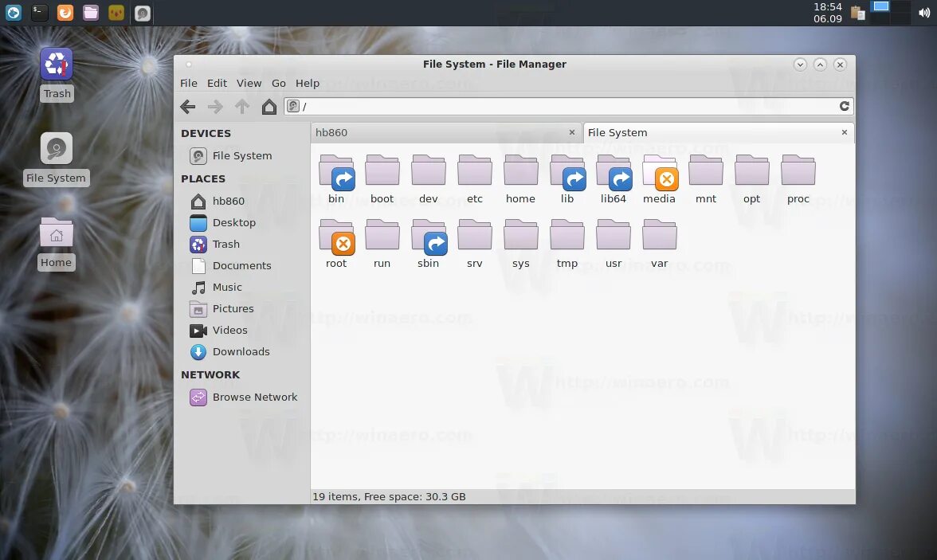Select the opt folder icon
Image resolution: width=937 pixels, height=560 pixels.
(752, 171)
